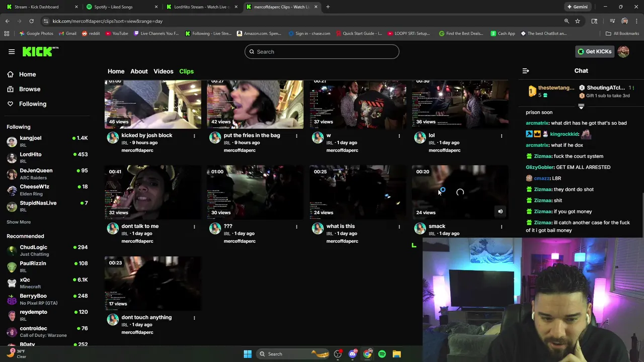Screen dimensions: 644x362
Task: Open options for dont talk to me clip
Action: (194, 227)
